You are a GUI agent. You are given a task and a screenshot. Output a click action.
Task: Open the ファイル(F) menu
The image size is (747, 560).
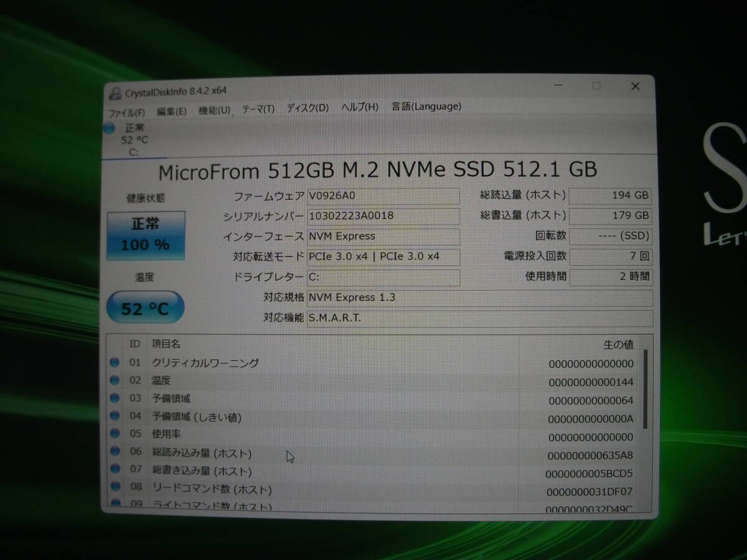pyautogui.click(x=127, y=113)
